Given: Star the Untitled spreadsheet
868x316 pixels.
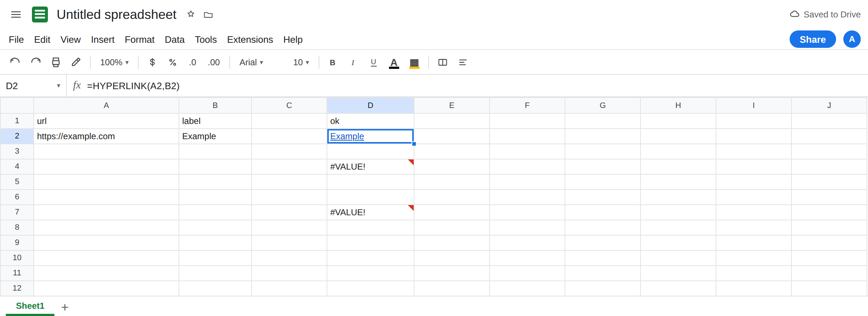Looking at the screenshot, I should tap(191, 14).
